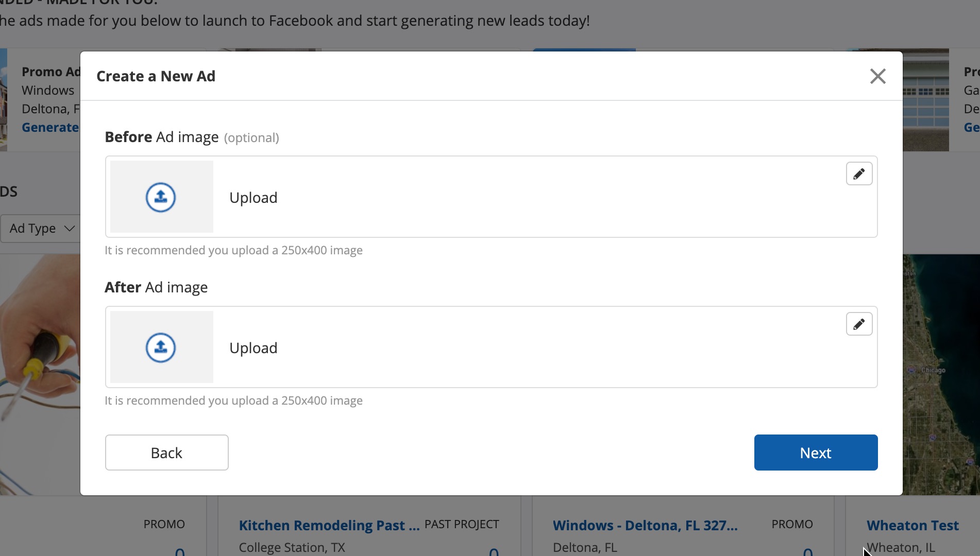The height and width of the screenshot is (556, 980).
Task: Click Upload text for After image
Action: tap(253, 348)
